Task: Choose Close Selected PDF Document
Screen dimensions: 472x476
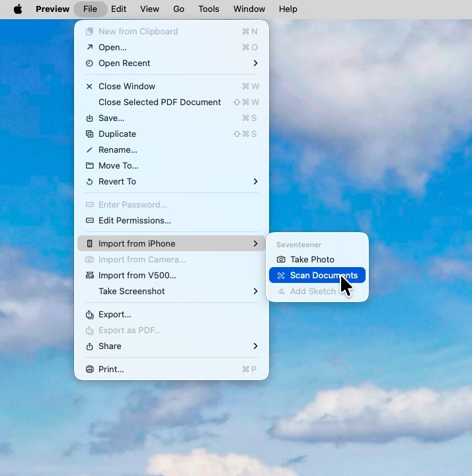Action: coord(159,102)
